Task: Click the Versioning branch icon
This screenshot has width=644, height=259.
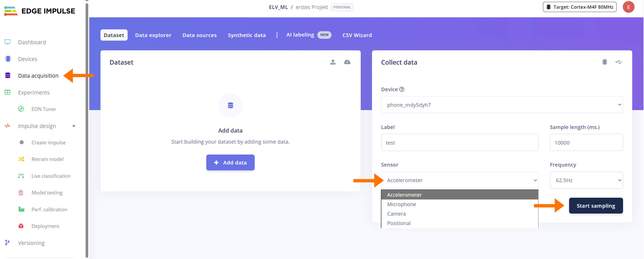Action: pyautogui.click(x=7, y=243)
